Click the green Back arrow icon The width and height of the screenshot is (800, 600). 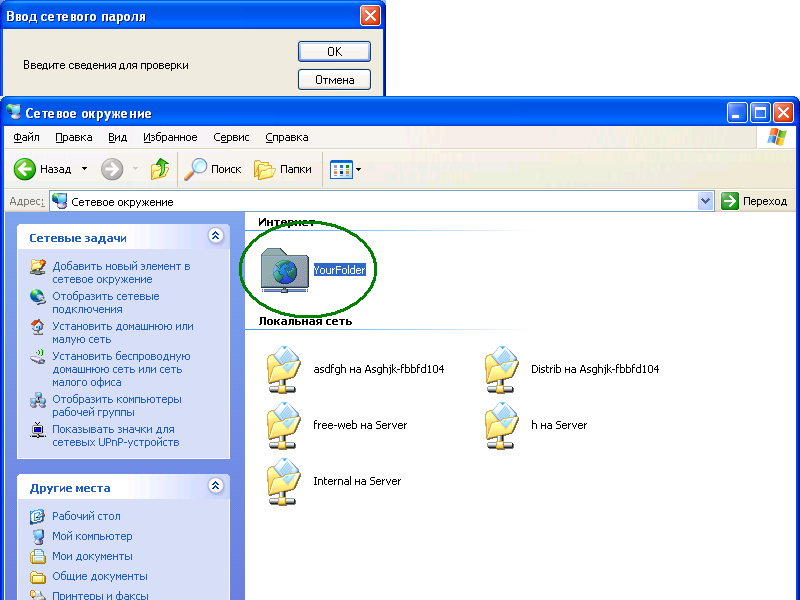click(x=26, y=169)
